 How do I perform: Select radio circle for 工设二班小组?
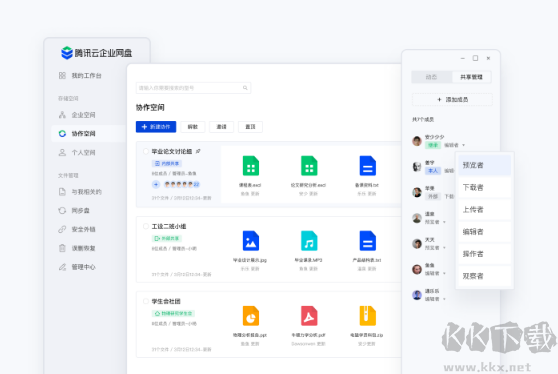tap(146, 226)
